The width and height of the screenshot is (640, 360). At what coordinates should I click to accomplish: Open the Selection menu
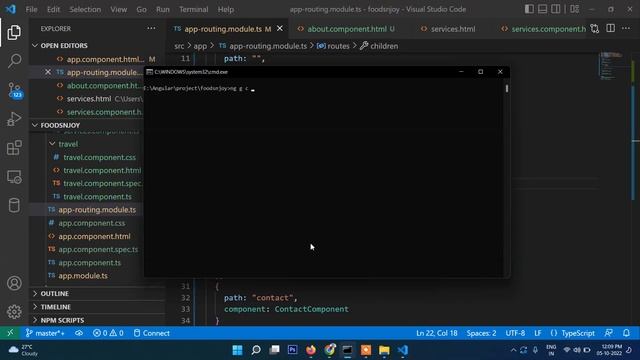[85, 9]
